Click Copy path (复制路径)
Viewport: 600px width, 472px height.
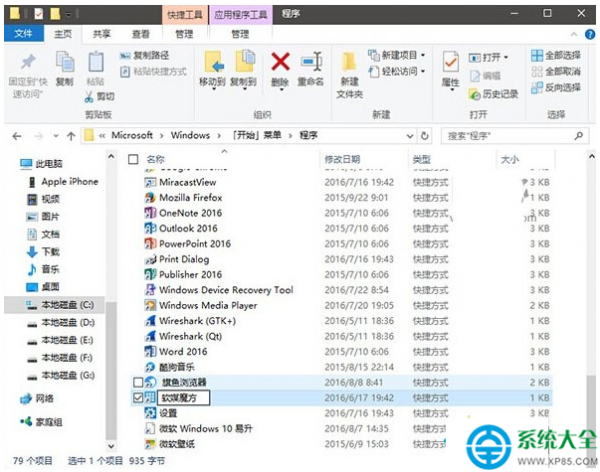pyautogui.click(x=144, y=56)
